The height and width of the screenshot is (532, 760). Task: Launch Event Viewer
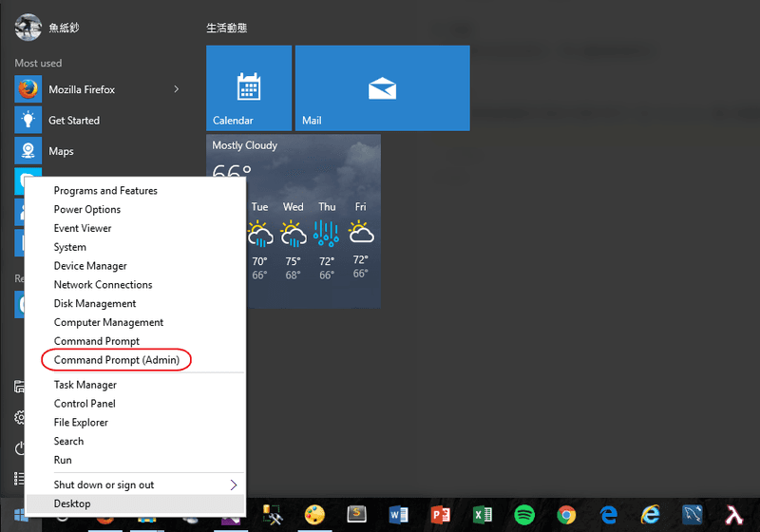(x=83, y=228)
